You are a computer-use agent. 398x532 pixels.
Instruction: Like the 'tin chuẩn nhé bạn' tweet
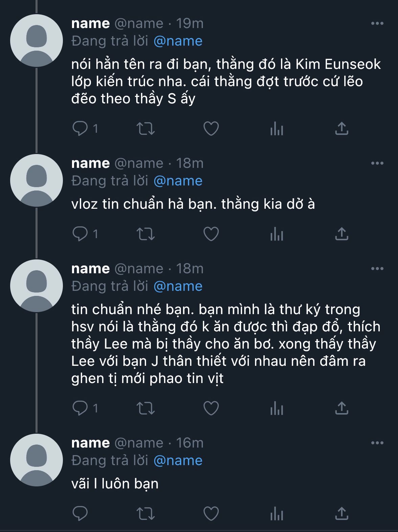211,408
